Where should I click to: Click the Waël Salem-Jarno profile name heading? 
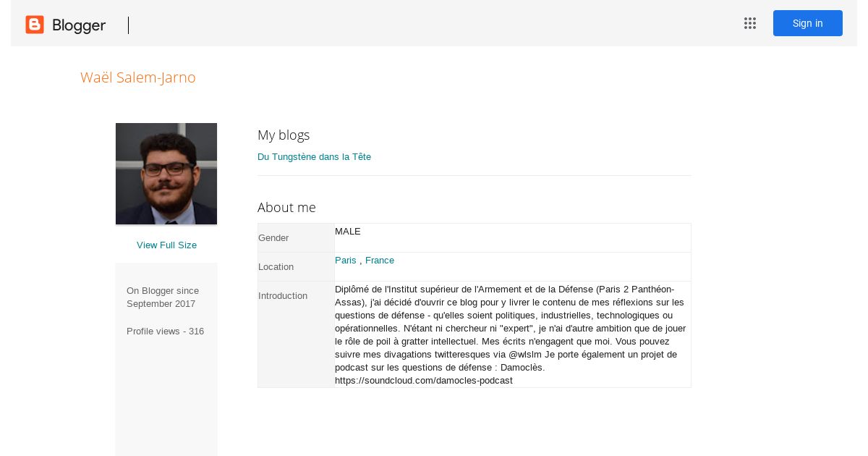(x=138, y=77)
